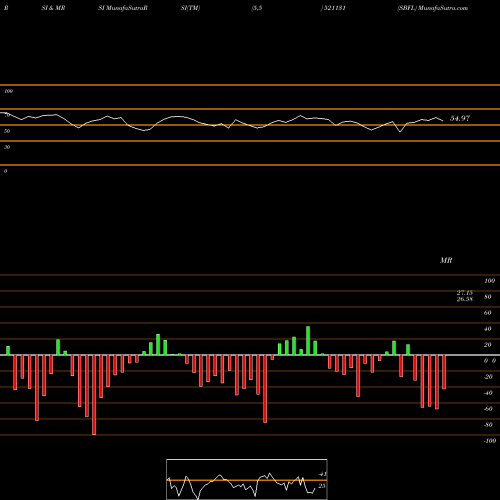Viewport: 500px width, 500px height.
Task: Click the 'SI MunafaSutraR' header label
Action: [123, 8]
